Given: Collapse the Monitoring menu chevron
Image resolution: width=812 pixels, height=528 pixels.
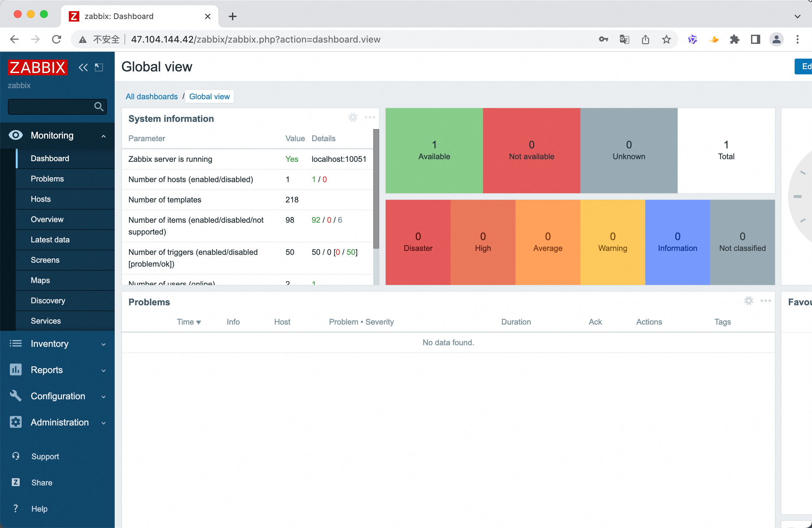Looking at the screenshot, I should click(103, 136).
